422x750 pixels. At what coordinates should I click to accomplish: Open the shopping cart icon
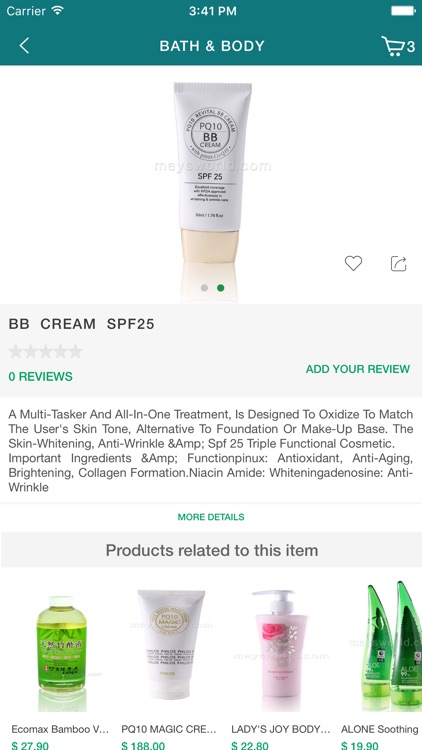393,46
